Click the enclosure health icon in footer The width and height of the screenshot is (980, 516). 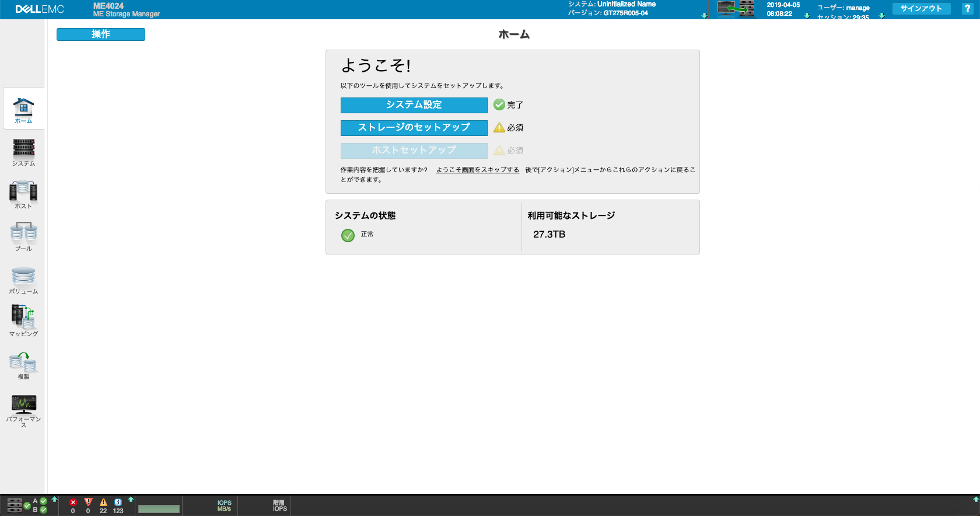click(15, 505)
